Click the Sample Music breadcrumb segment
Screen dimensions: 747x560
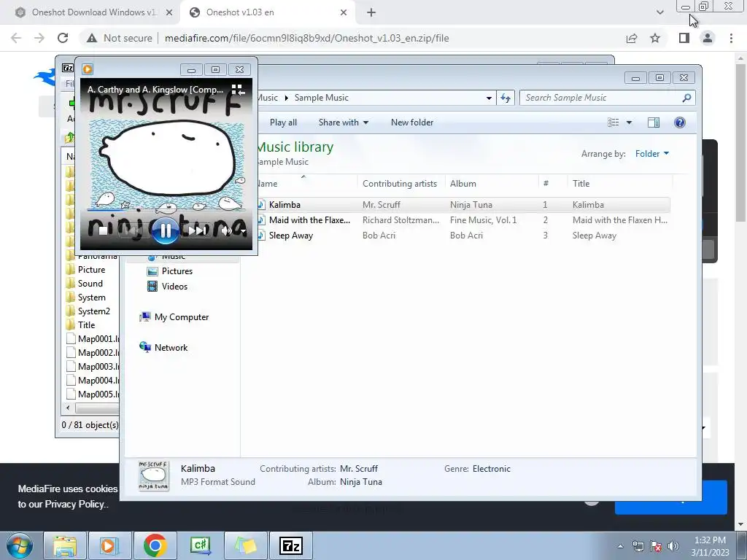pyautogui.click(x=321, y=98)
